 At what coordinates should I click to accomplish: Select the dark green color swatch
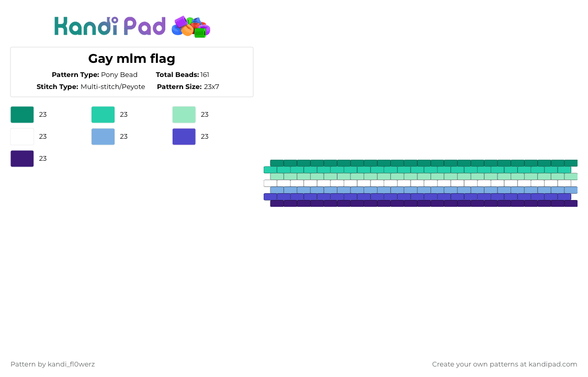tap(22, 115)
